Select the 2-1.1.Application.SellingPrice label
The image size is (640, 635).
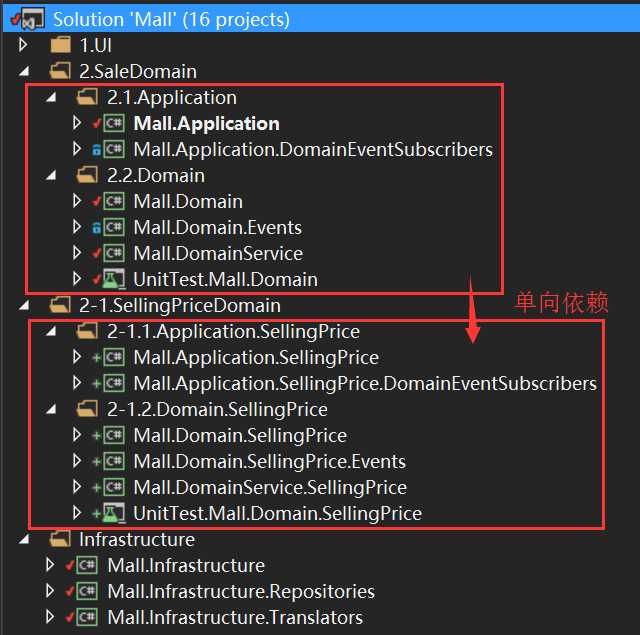click(233, 331)
